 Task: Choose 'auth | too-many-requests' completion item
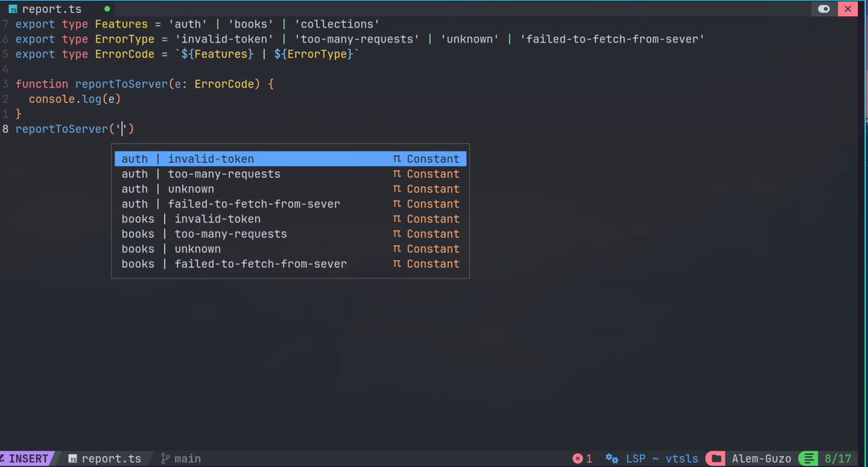point(291,174)
